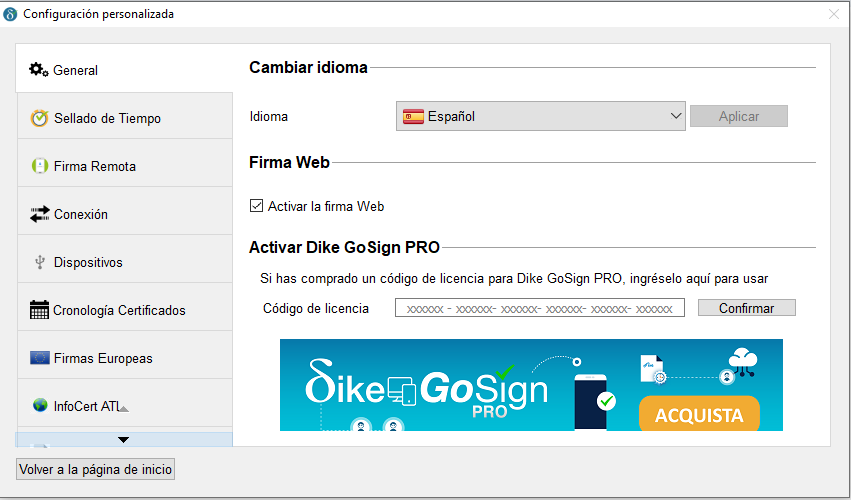Click the Firma Web heading
This screenshot has height=500, width=851.
pyautogui.click(x=289, y=162)
